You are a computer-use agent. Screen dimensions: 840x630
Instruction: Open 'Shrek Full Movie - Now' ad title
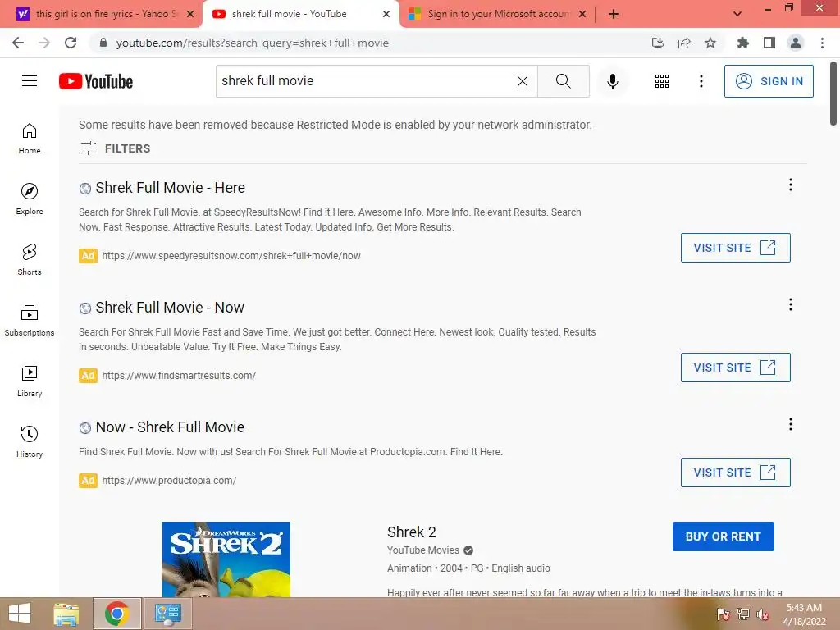tap(170, 308)
